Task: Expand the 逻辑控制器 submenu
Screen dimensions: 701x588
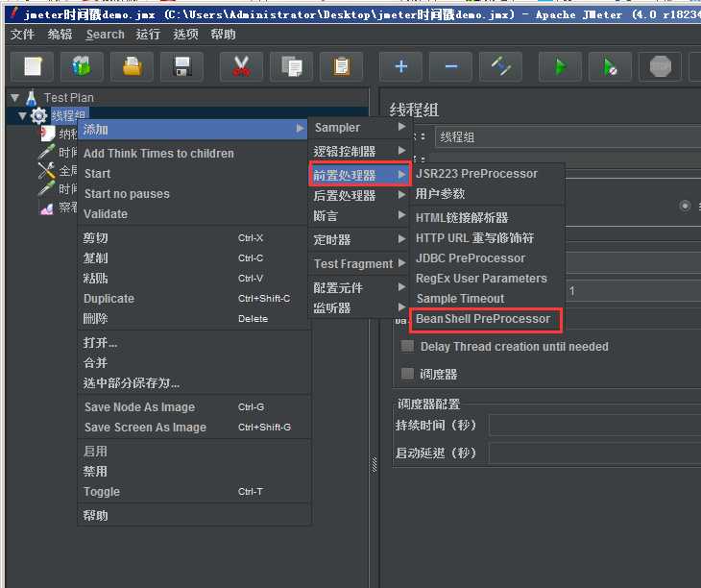Action: click(359, 151)
